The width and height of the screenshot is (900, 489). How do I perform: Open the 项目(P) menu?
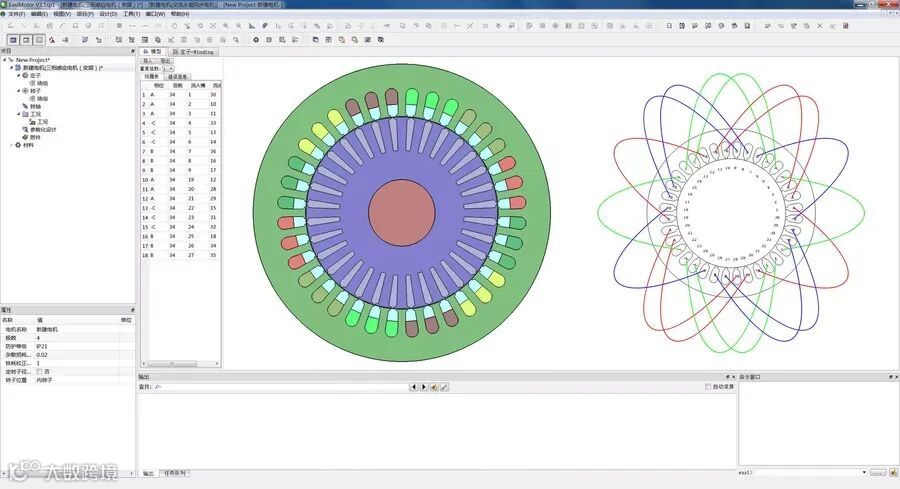85,14
